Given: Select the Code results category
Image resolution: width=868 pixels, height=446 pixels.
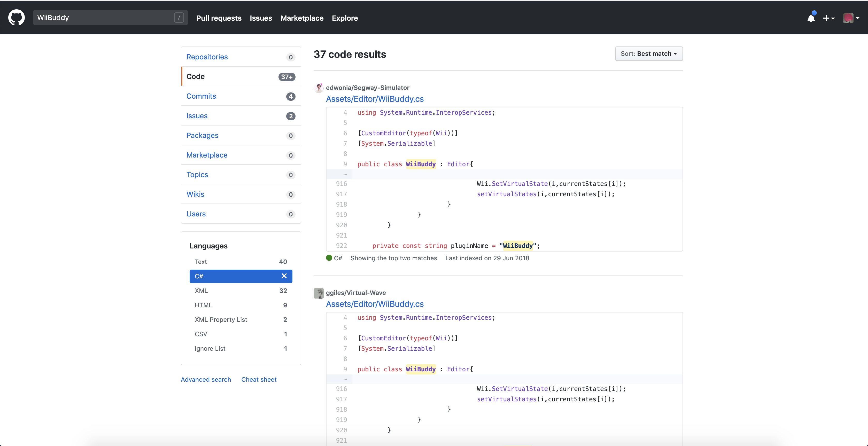Looking at the screenshot, I should [x=241, y=76].
